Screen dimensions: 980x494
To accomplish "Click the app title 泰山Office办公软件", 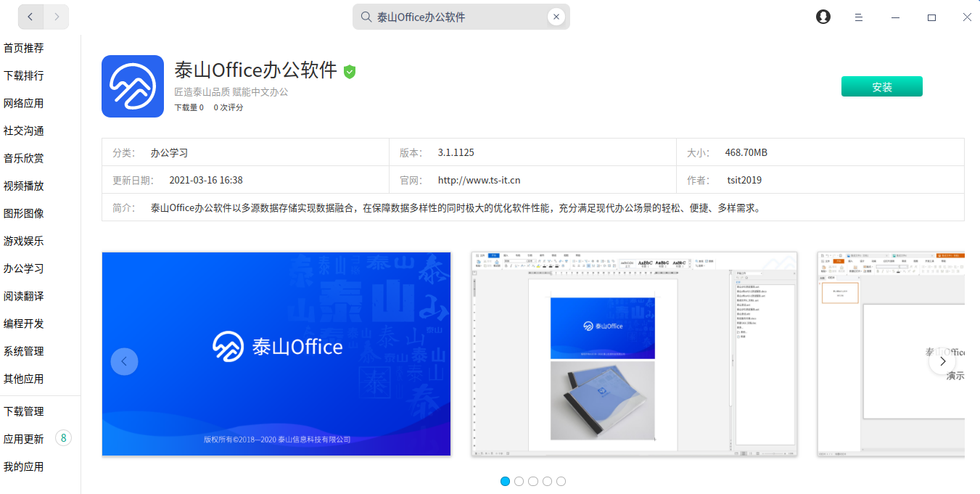I will pyautogui.click(x=256, y=70).
